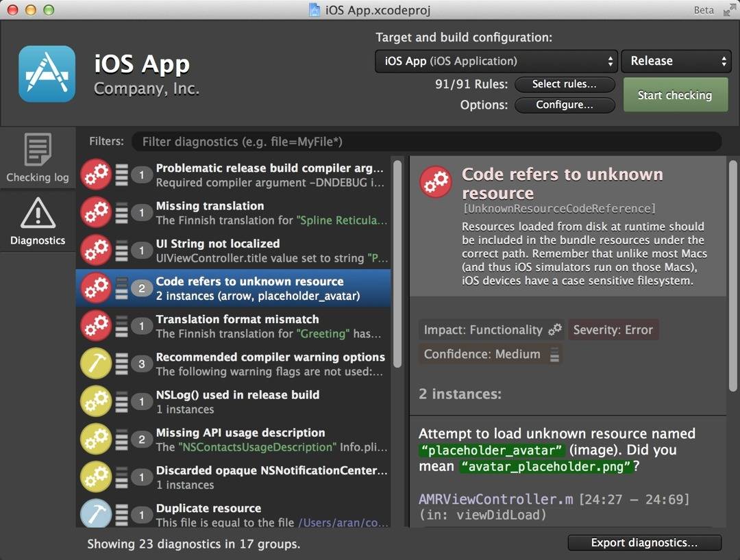740x560 pixels.
Task: Open the Release build configuration dropdown
Action: coord(676,61)
